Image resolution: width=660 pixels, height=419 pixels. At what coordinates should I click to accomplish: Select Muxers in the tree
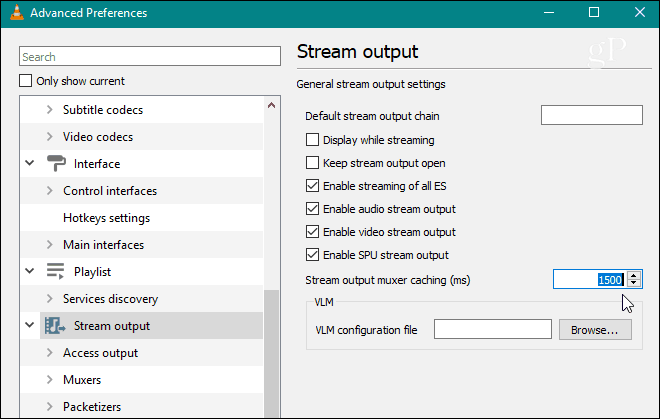tap(82, 380)
